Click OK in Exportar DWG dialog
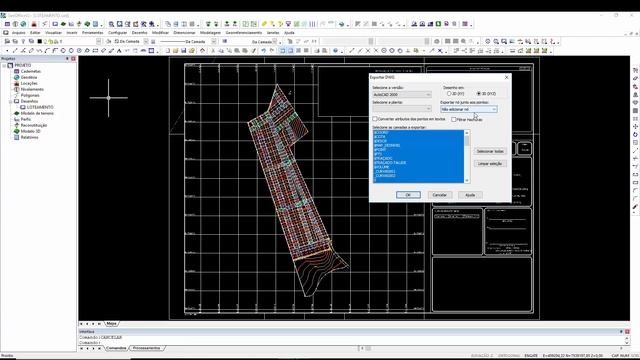 tap(408, 195)
